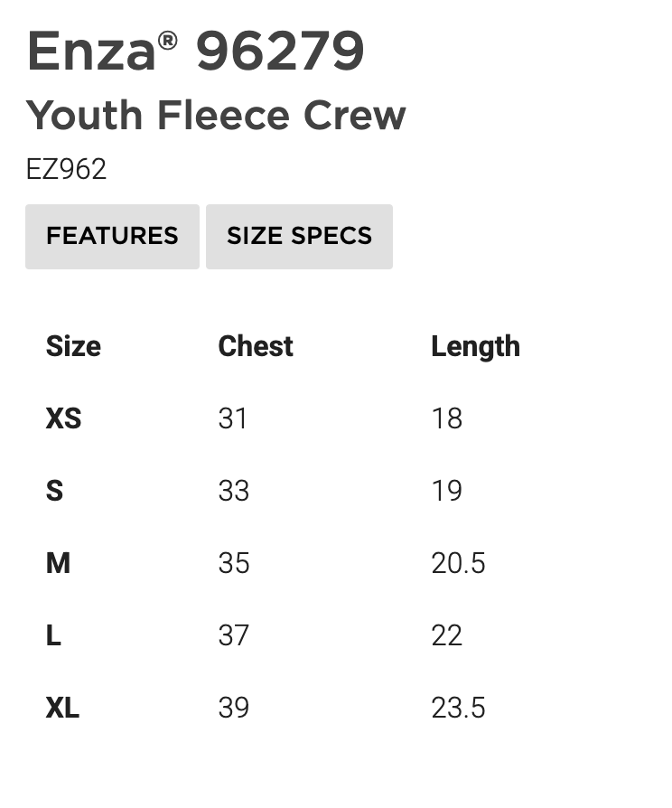Image resolution: width=672 pixels, height=808 pixels.
Task: Click the chest measurement 35 for M
Action: (233, 563)
